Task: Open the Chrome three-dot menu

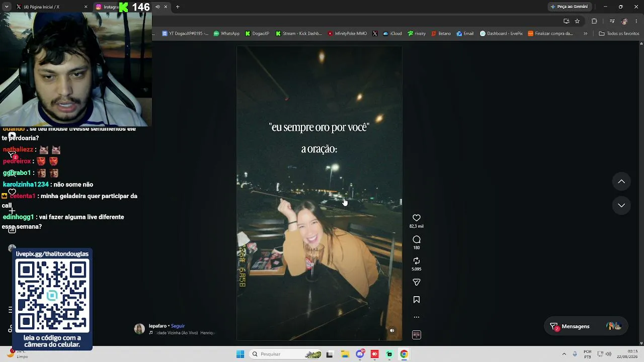Action: (636, 21)
